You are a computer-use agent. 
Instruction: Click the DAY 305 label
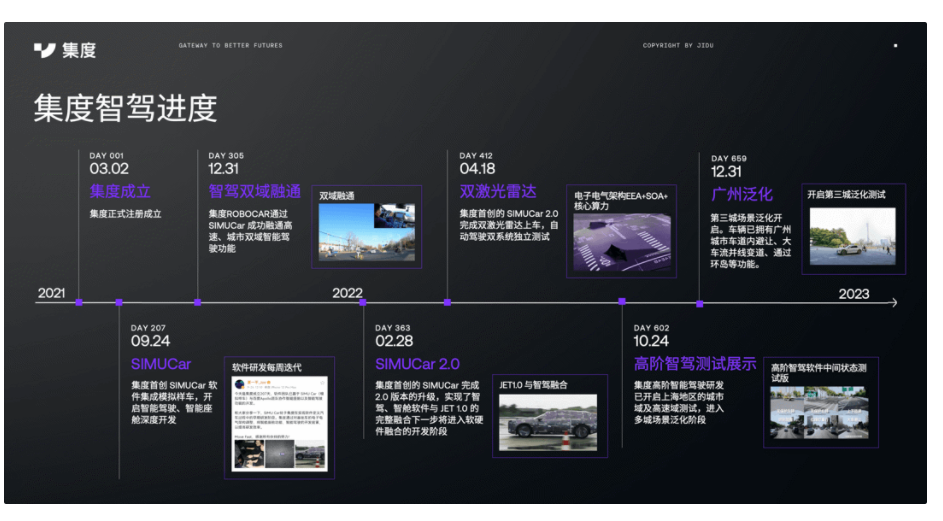click(226, 156)
